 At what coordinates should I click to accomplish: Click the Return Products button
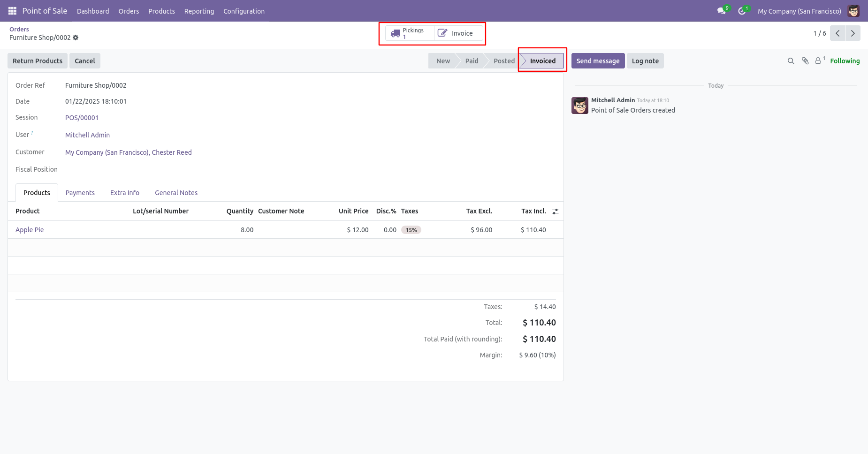point(38,61)
